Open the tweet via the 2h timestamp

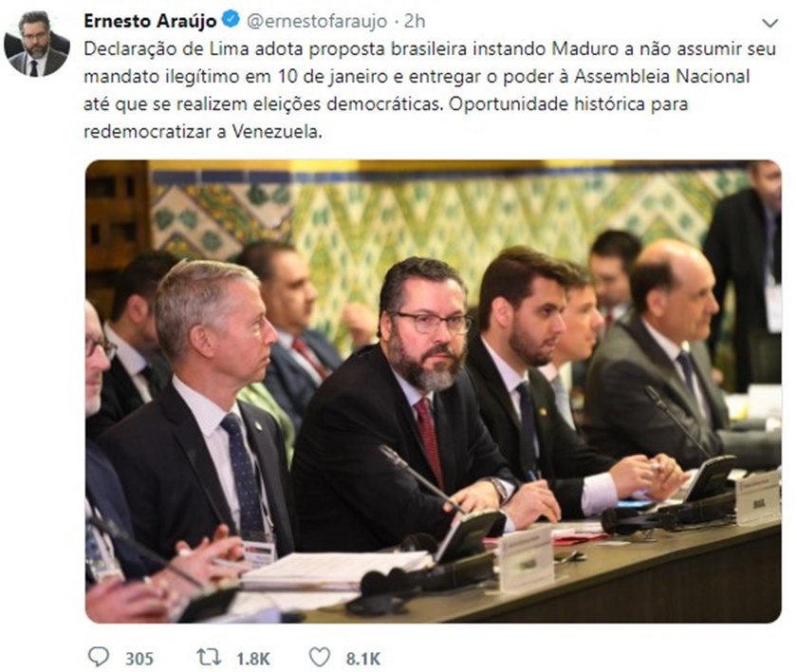click(415, 21)
